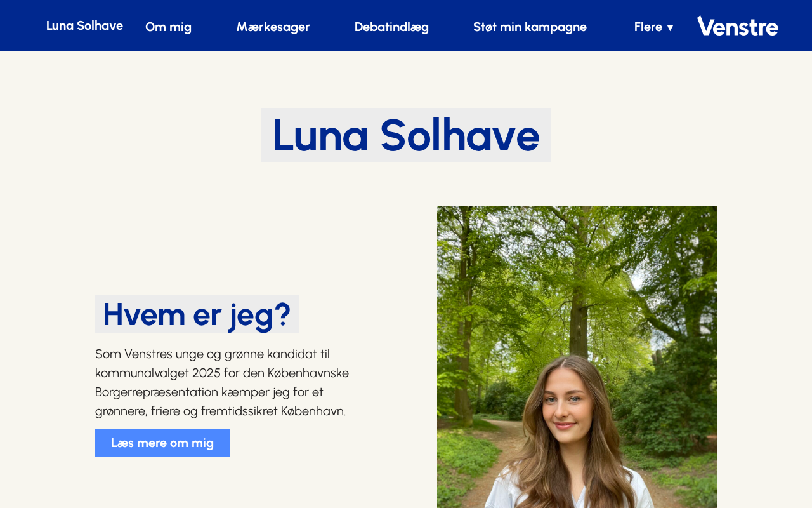The image size is (812, 508).
Task: Click the letter V of Venstre logo
Action: tap(705, 26)
